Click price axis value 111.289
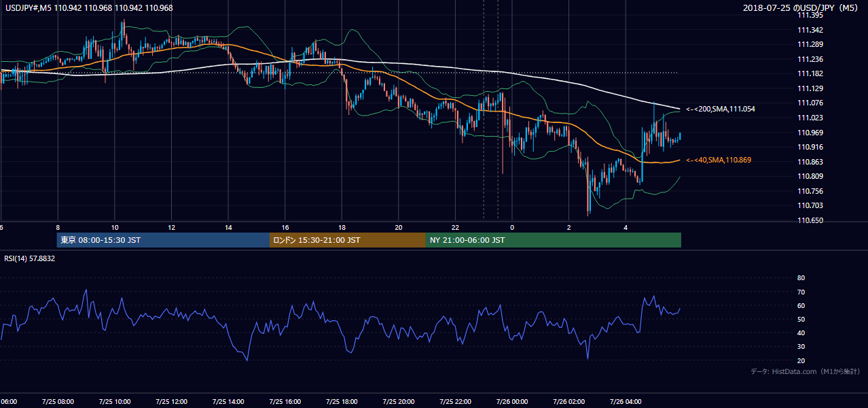868x408 pixels. pos(810,44)
